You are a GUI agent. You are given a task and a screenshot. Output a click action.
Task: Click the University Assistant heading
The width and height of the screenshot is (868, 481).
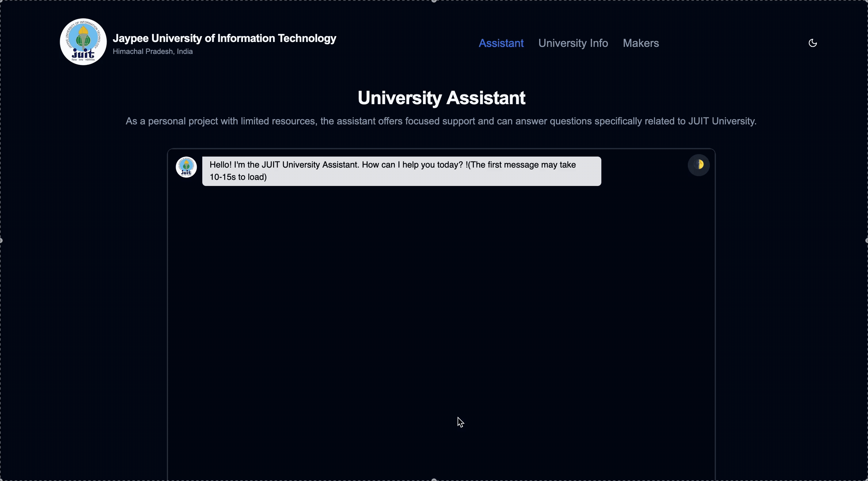tap(441, 98)
